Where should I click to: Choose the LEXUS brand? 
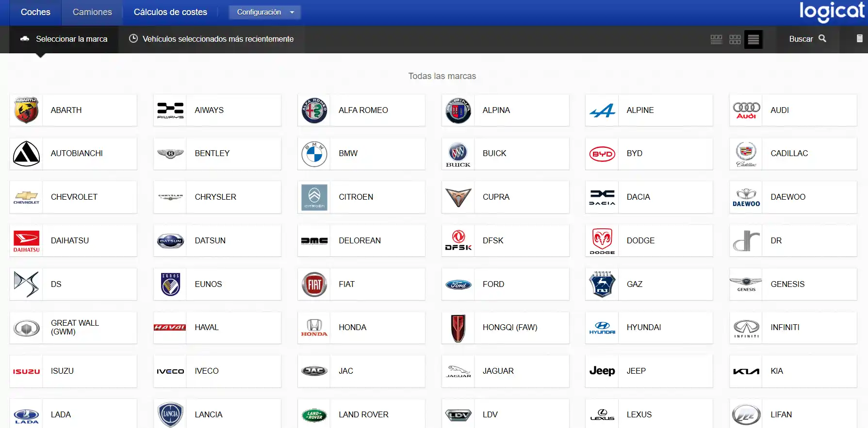coord(649,414)
